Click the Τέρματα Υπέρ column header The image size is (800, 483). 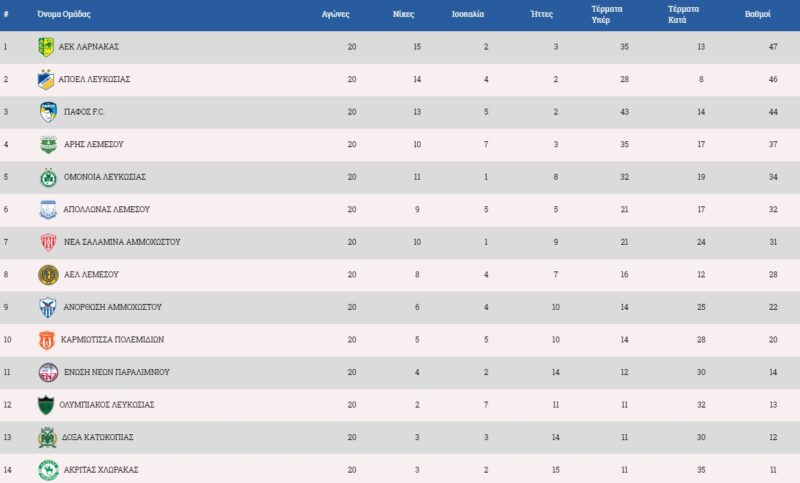(607, 14)
